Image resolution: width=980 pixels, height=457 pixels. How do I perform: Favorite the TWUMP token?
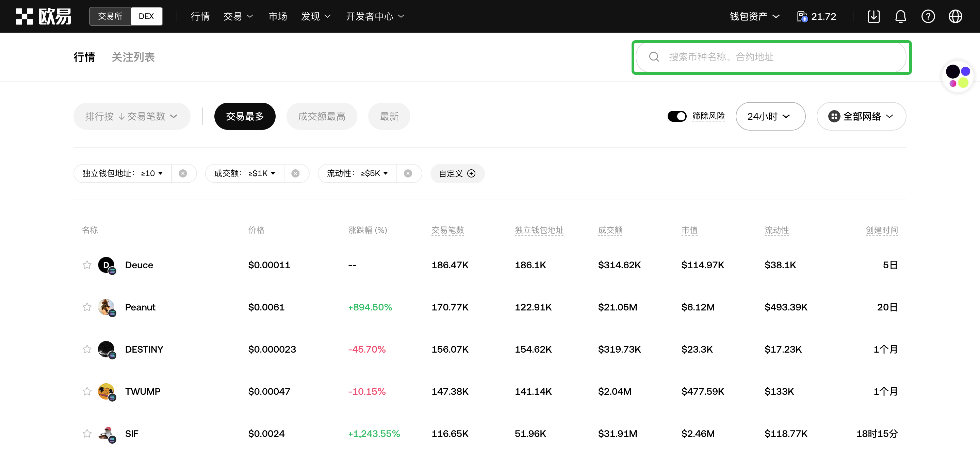point(87,391)
